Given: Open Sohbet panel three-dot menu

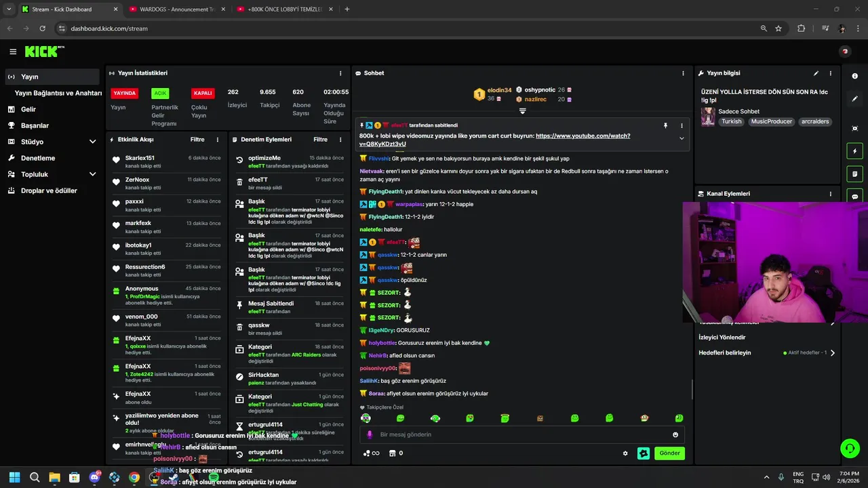Looking at the screenshot, I should (x=683, y=73).
